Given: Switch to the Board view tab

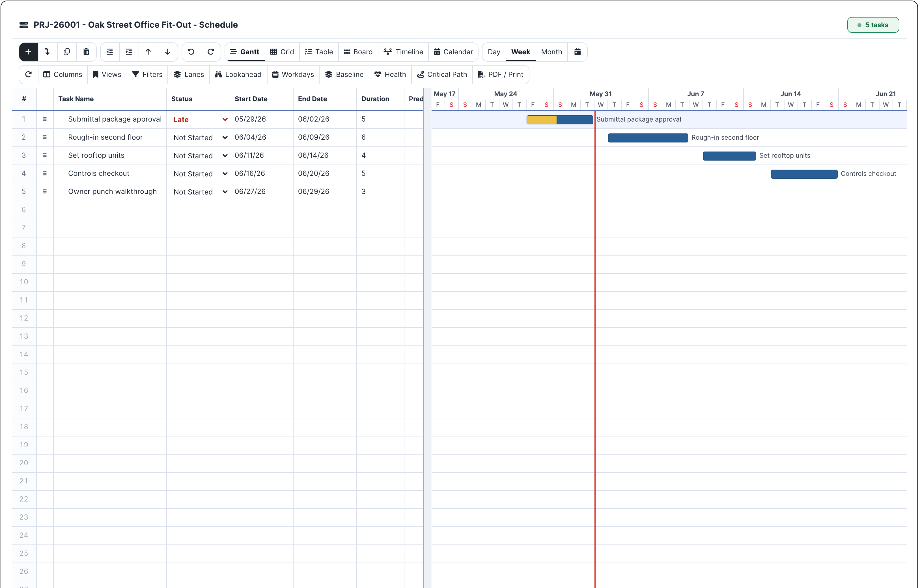Looking at the screenshot, I should click(358, 52).
